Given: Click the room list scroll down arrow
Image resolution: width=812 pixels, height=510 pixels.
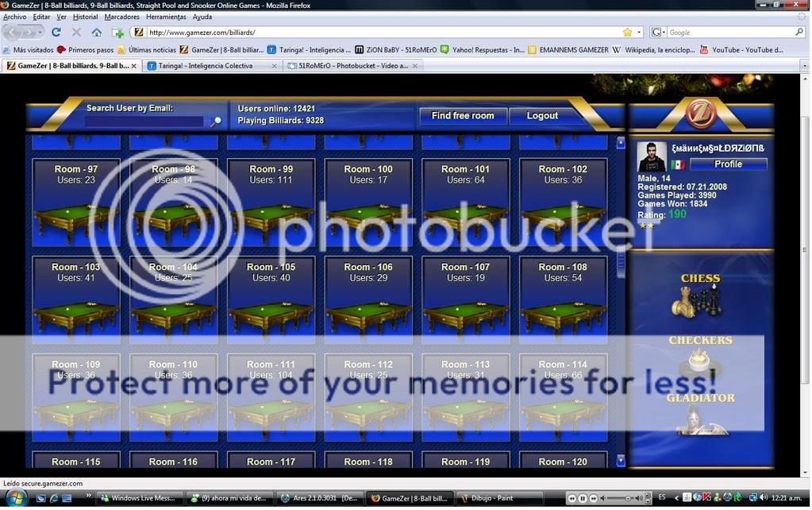Looking at the screenshot, I should [621, 460].
